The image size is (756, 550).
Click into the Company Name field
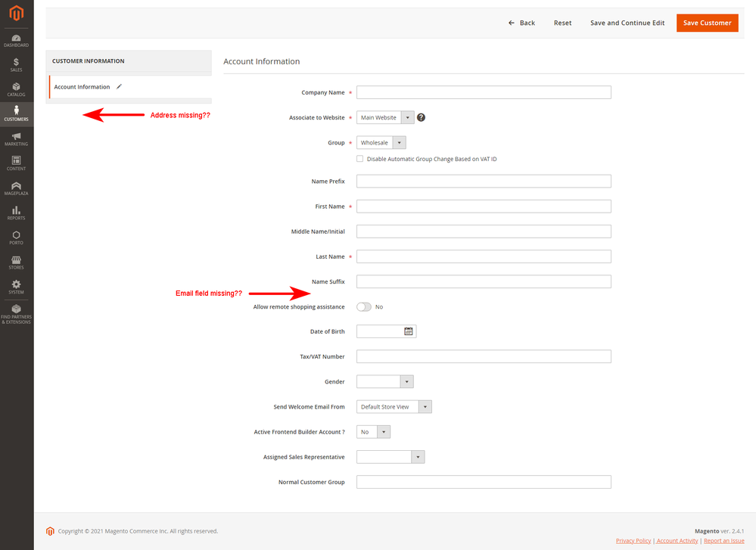tap(483, 92)
